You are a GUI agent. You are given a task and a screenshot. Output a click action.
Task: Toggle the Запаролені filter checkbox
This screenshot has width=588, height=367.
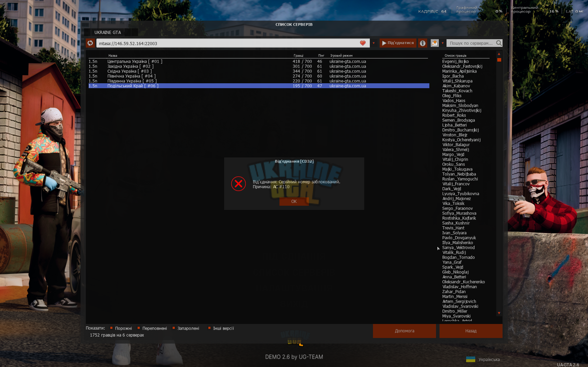174,328
